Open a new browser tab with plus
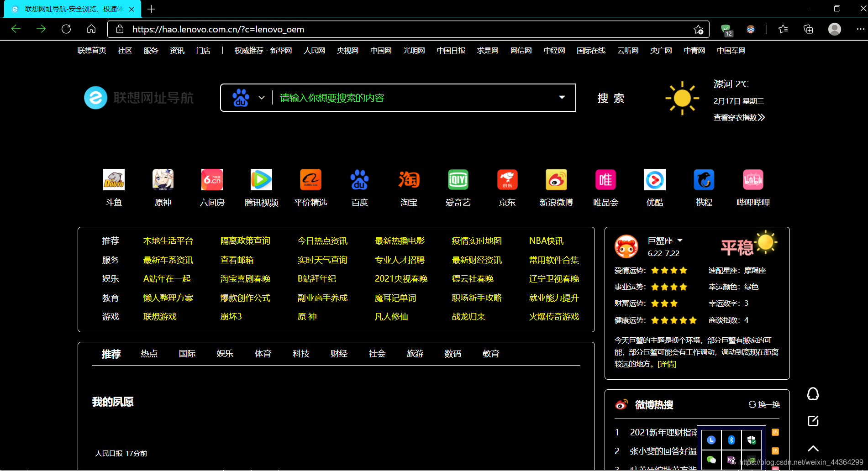 151,9
